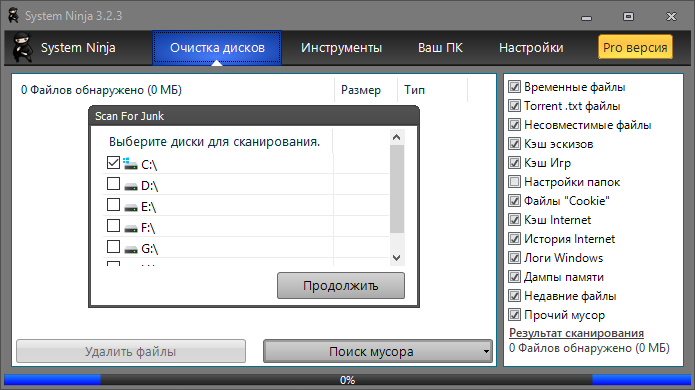The width and height of the screenshot is (695, 390).
Task: Click the G:\ drive icon
Action: (x=131, y=249)
